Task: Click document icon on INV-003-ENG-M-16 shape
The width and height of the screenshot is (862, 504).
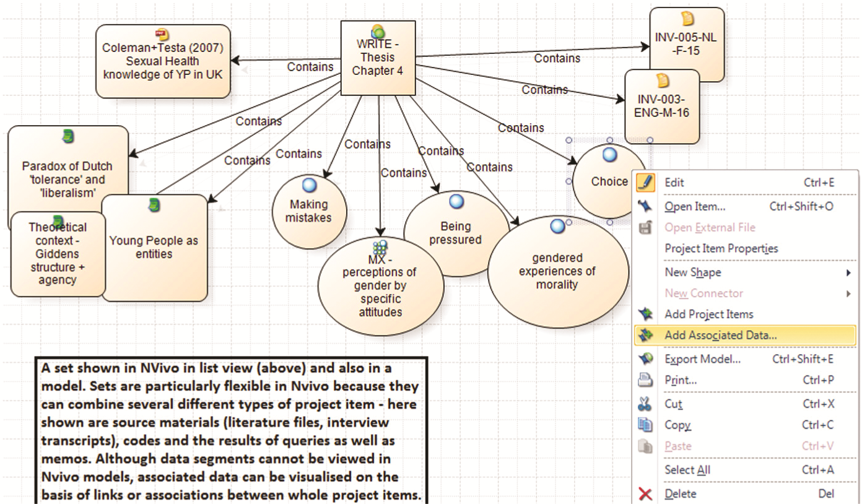Action: pyautogui.click(x=662, y=80)
